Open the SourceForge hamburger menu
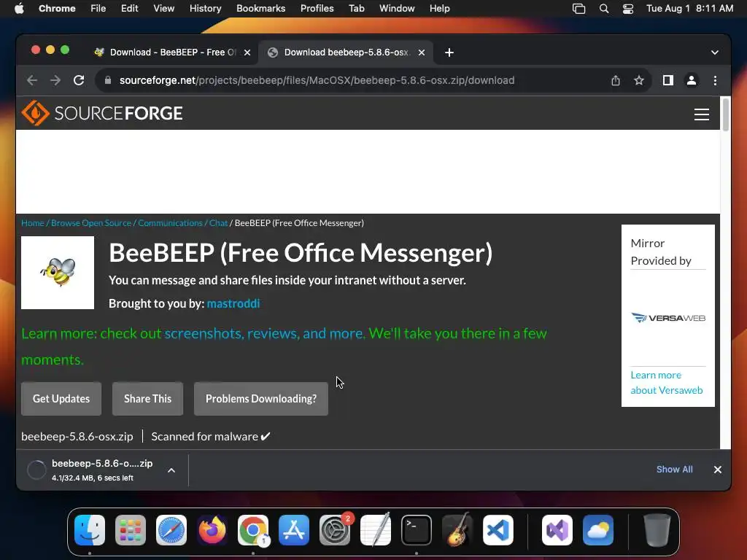Viewport: 747px width, 560px height. click(x=701, y=114)
